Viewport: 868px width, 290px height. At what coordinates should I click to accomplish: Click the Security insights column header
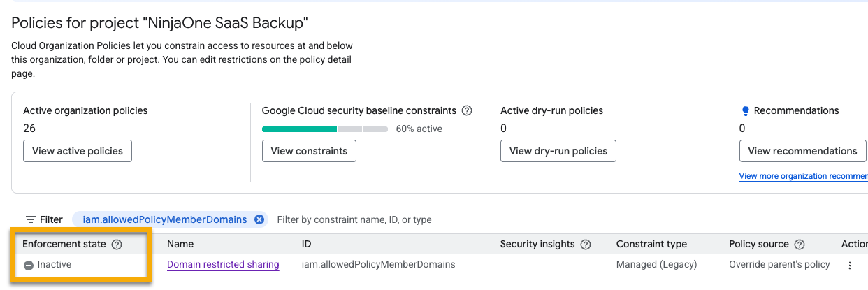point(537,245)
